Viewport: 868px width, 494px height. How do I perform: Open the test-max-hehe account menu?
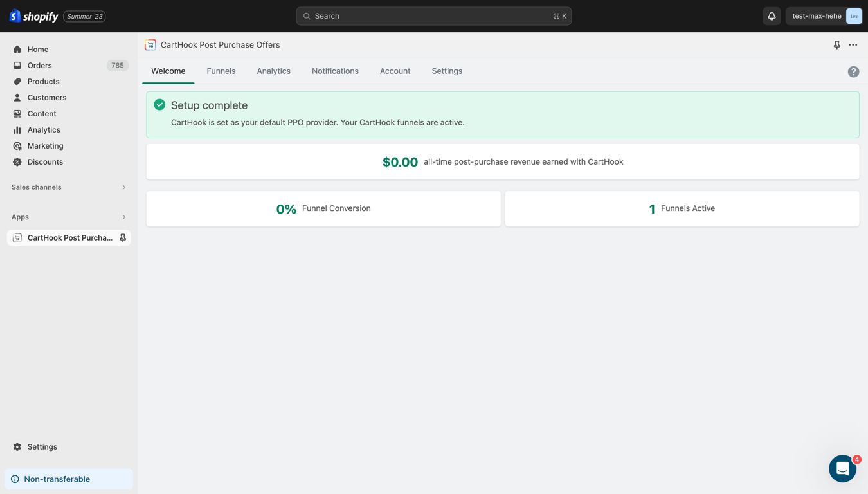(x=824, y=16)
